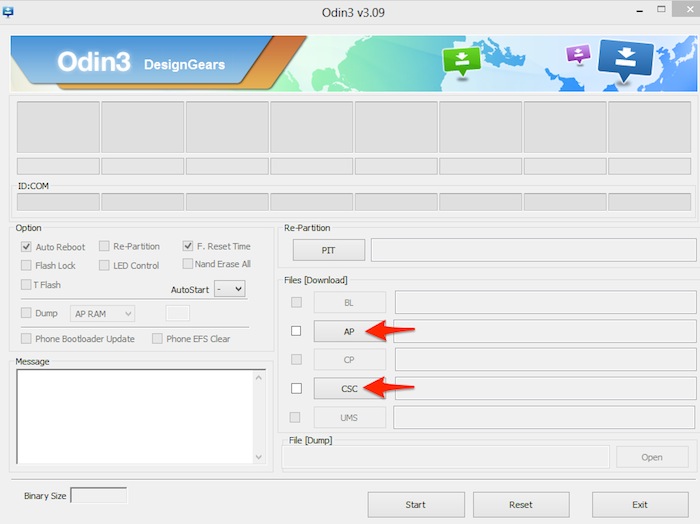This screenshot has width=700, height=524.
Task: Tick the checkbox beside CSC file
Action: click(295, 388)
